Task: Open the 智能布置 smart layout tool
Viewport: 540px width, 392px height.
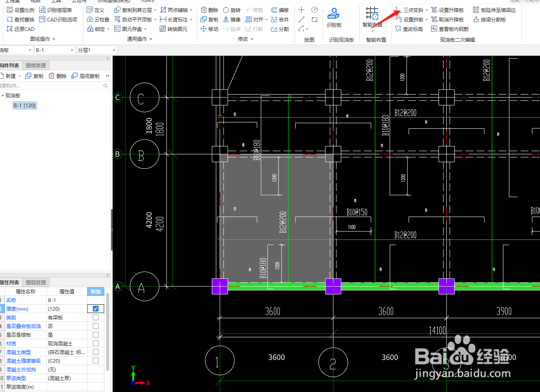Action: 372,18
